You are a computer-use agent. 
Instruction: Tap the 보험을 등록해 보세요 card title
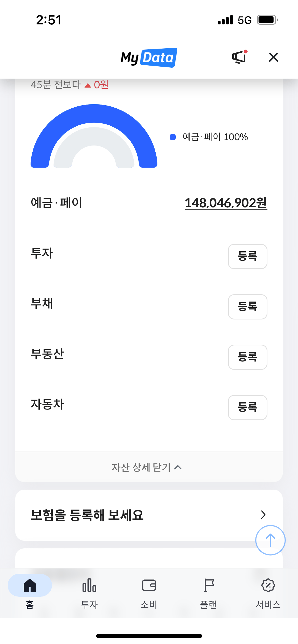(87, 515)
